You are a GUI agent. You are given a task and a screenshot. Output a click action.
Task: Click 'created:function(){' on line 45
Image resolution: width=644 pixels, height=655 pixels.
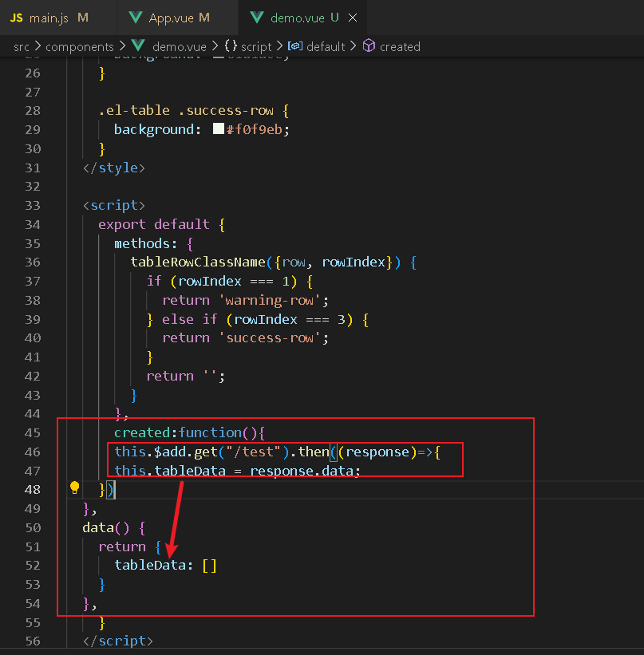click(190, 432)
